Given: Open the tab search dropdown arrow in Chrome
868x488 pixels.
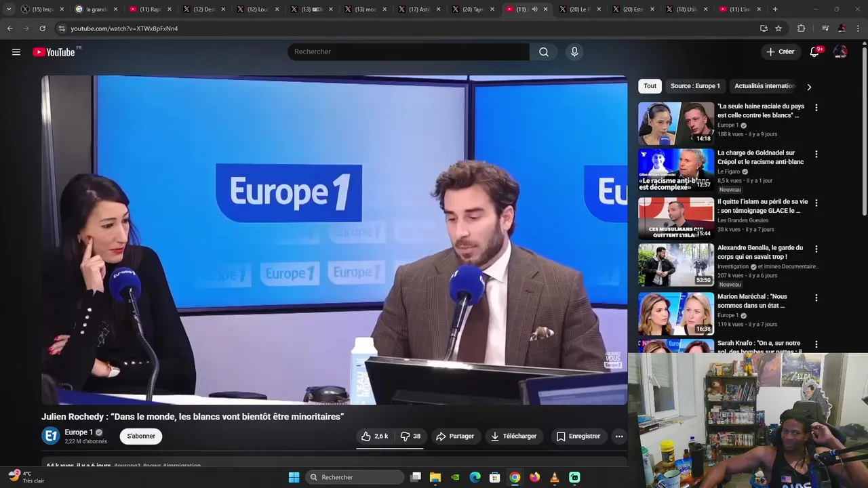Looking at the screenshot, I should 9,9.
